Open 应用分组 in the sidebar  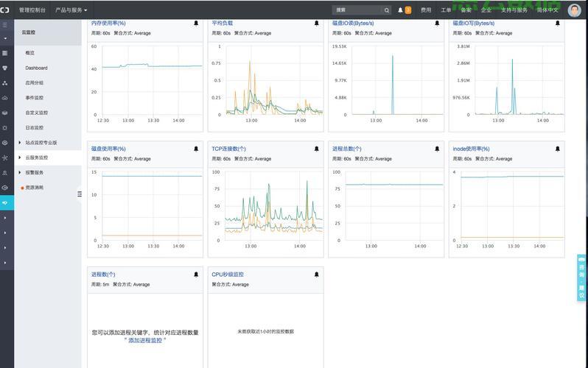35,83
